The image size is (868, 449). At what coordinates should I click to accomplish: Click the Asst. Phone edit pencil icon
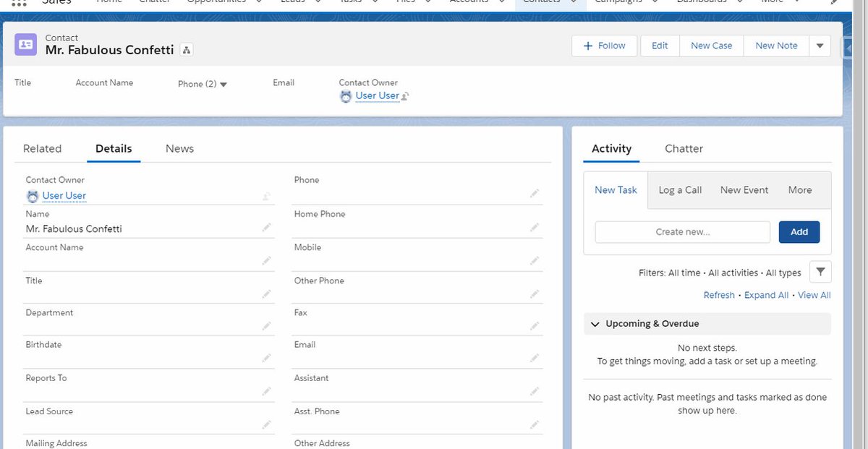pyautogui.click(x=535, y=424)
